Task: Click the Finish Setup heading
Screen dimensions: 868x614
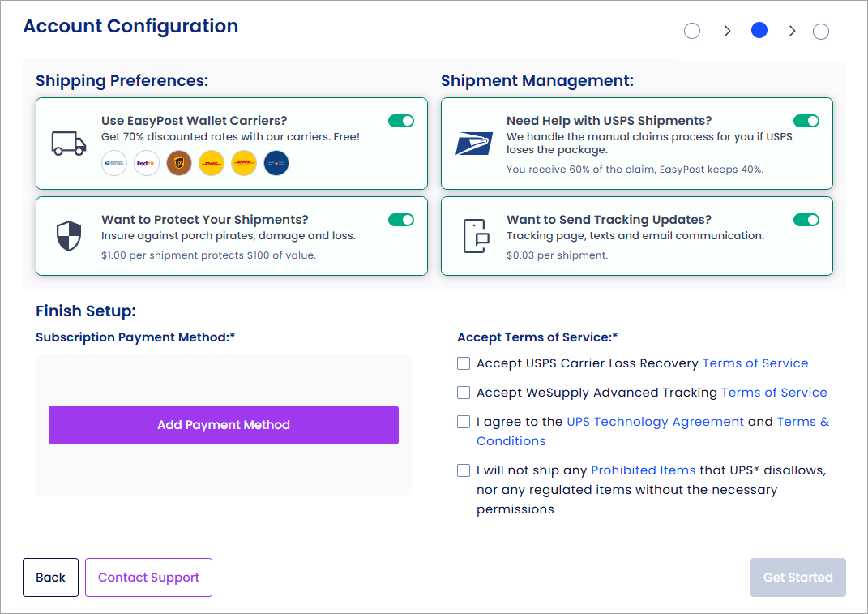Action: 86,311
